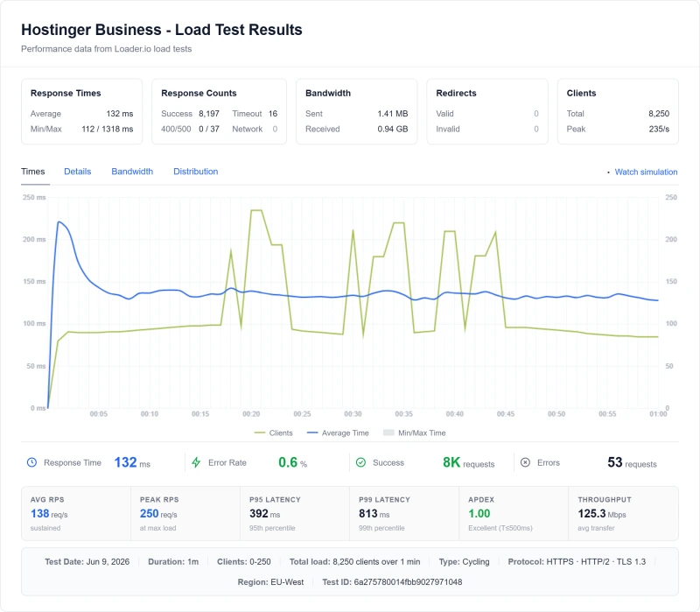This screenshot has height=612, width=700.
Task: Click the Redirects card title
Action: click(x=456, y=93)
